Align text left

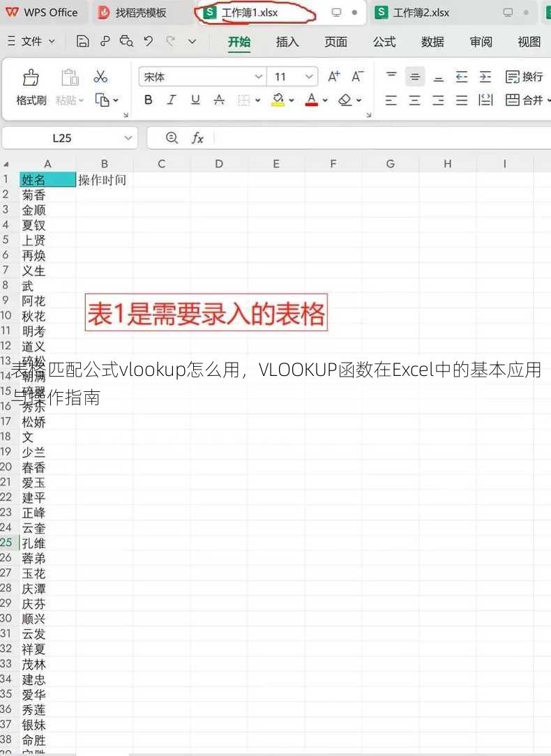[x=391, y=100]
